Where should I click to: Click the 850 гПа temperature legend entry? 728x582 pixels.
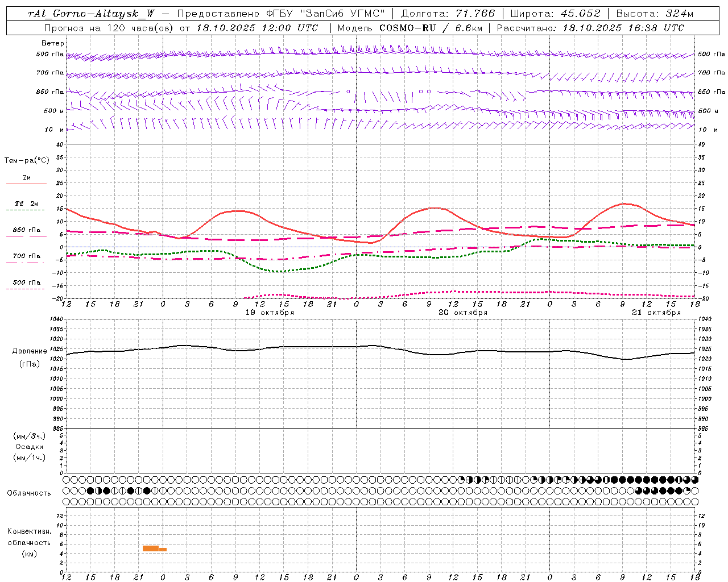tap(27, 230)
